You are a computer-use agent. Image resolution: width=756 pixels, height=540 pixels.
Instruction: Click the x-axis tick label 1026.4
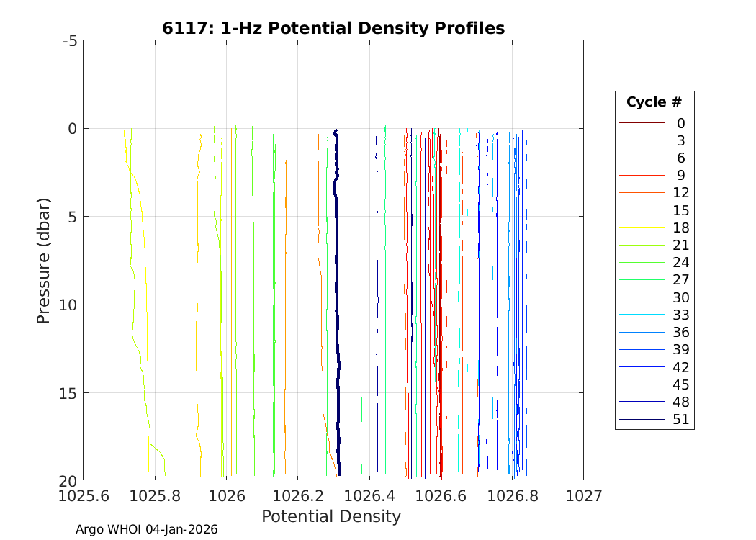pyautogui.click(x=369, y=495)
